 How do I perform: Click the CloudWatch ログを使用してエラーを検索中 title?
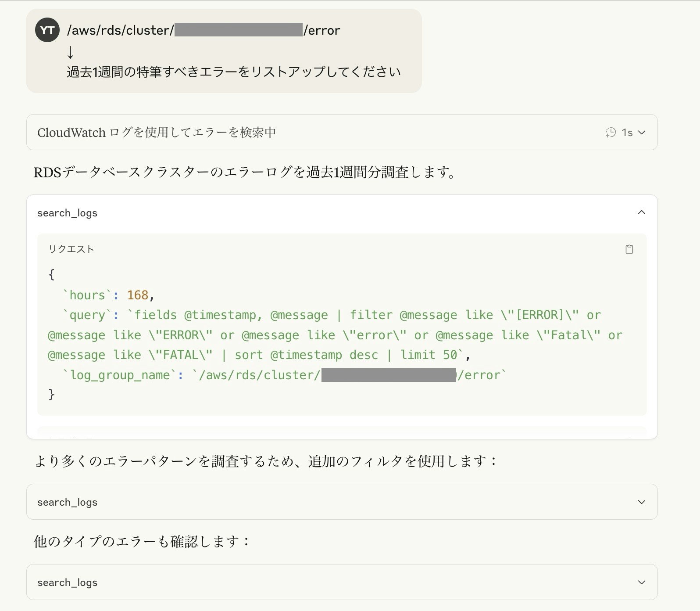point(157,133)
